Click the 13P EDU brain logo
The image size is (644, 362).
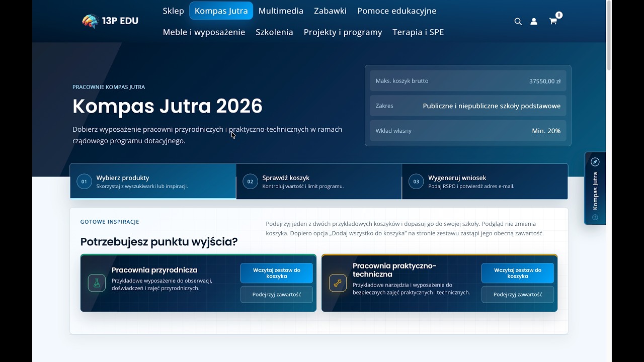pos(90,21)
